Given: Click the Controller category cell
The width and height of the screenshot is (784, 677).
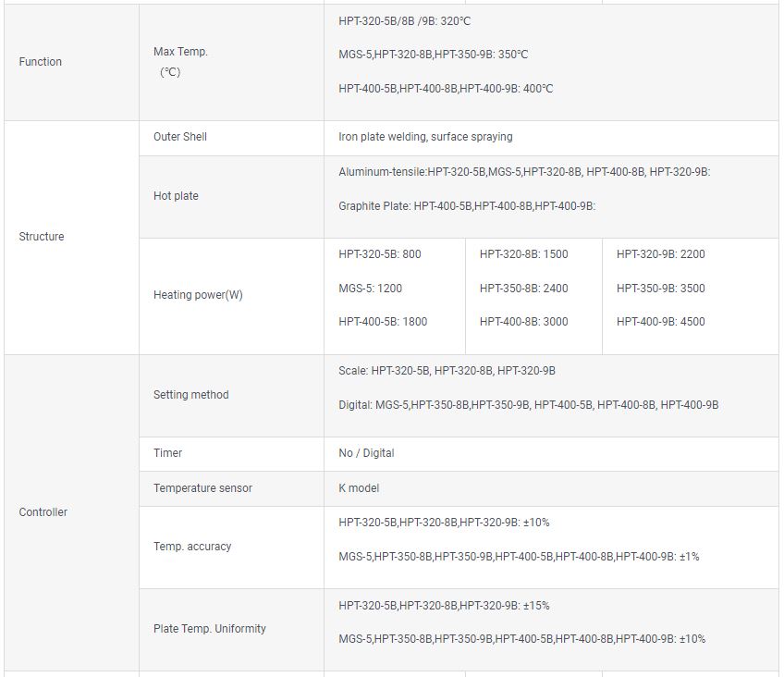Looking at the screenshot, I should 43,512.
